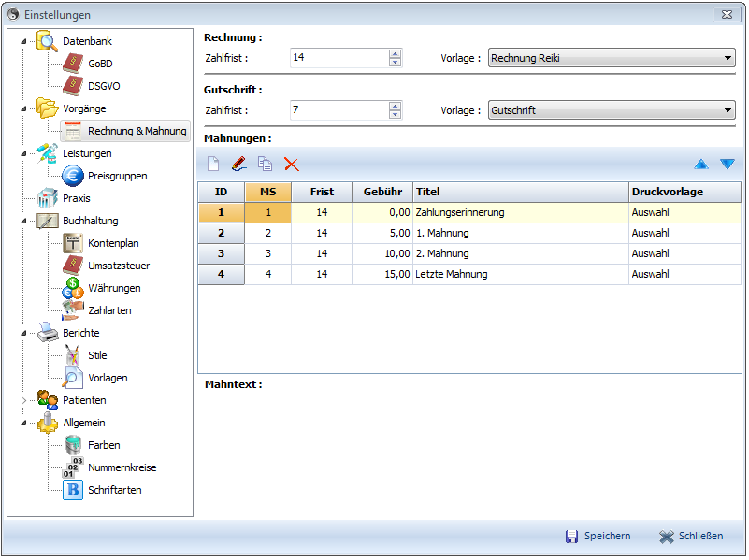
Task: Click the Schließen button
Action: [x=691, y=537]
